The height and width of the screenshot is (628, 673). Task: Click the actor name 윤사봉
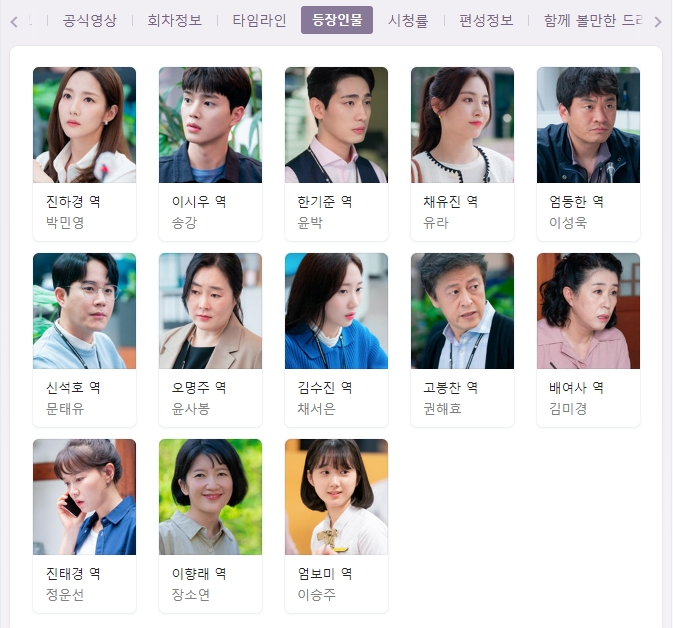(191, 409)
